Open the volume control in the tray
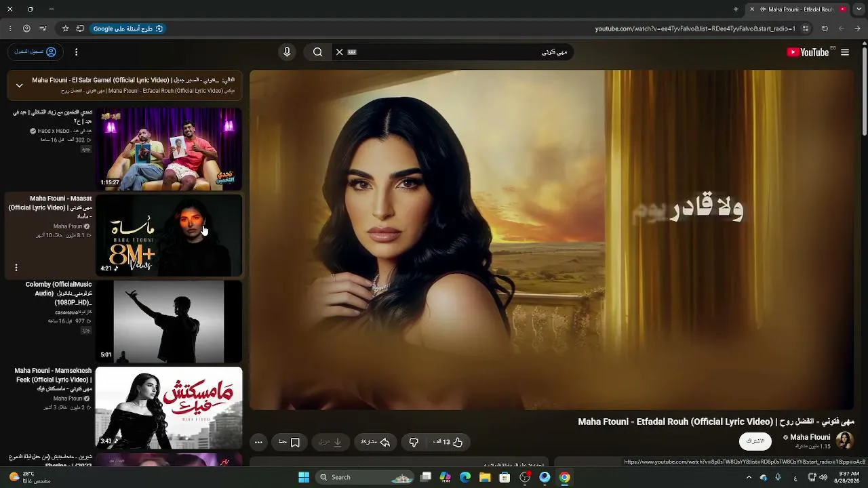 [x=823, y=477]
